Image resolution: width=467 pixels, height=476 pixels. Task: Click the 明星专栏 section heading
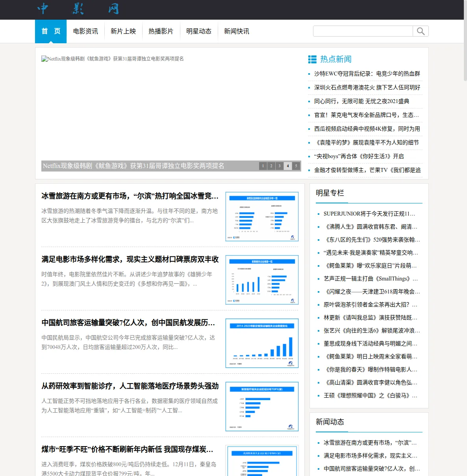point(330,193)
